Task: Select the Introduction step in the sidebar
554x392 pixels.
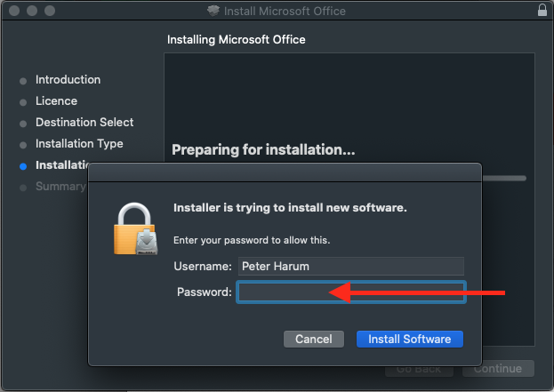Action: tap(68, 80)
